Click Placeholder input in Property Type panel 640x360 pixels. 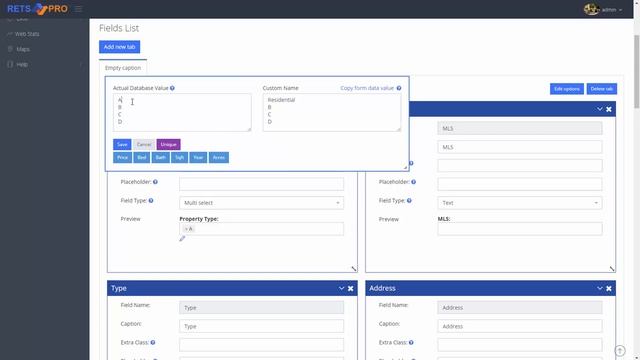coord(261,184)
